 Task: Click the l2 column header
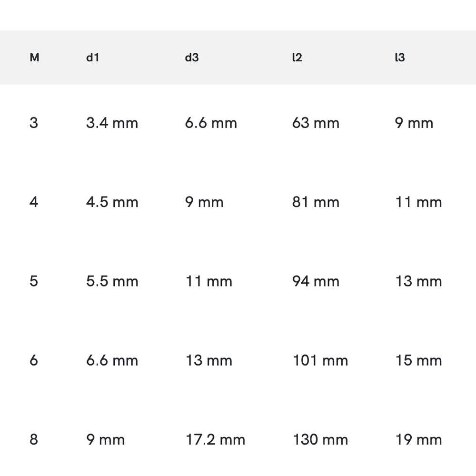297,58
